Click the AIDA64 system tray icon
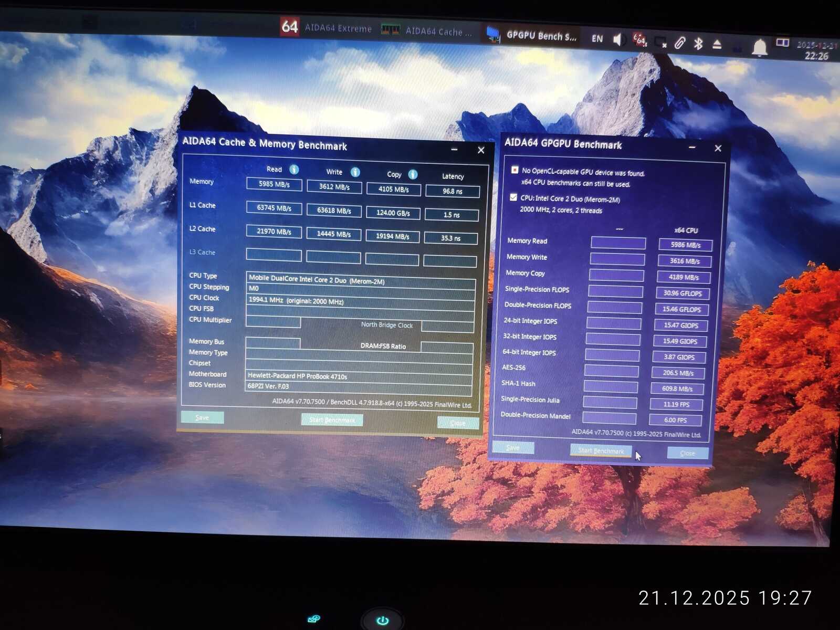The image size is (840, 630). 639,39
